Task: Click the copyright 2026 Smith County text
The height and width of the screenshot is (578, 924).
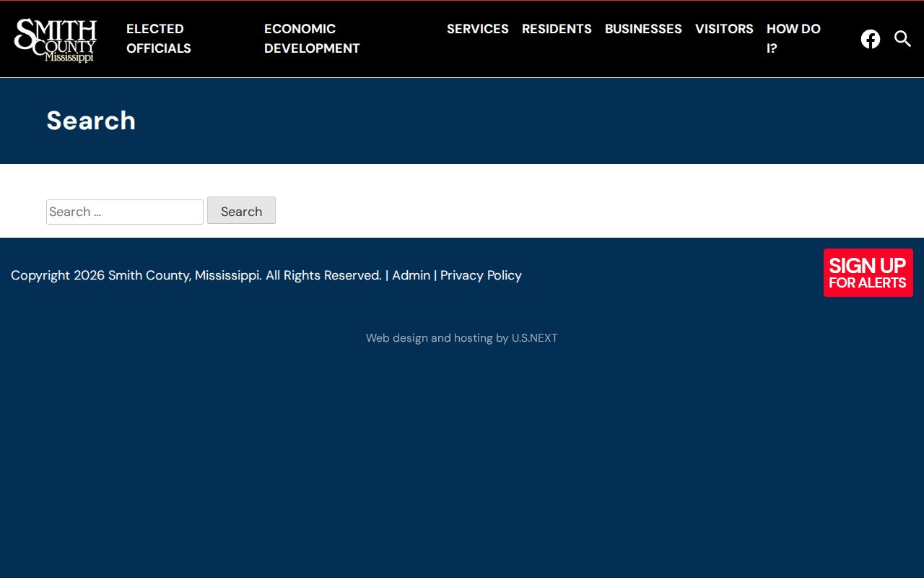Action: [196, 275]
